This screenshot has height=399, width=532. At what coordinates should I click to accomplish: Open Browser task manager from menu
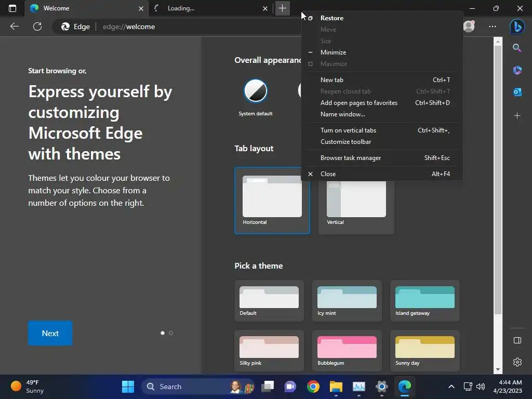tap(382, 158)
